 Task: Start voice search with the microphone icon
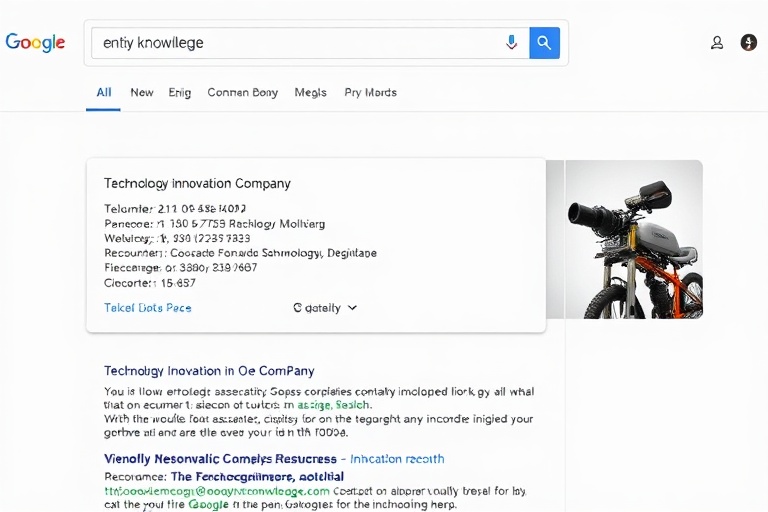pos(511,43)
